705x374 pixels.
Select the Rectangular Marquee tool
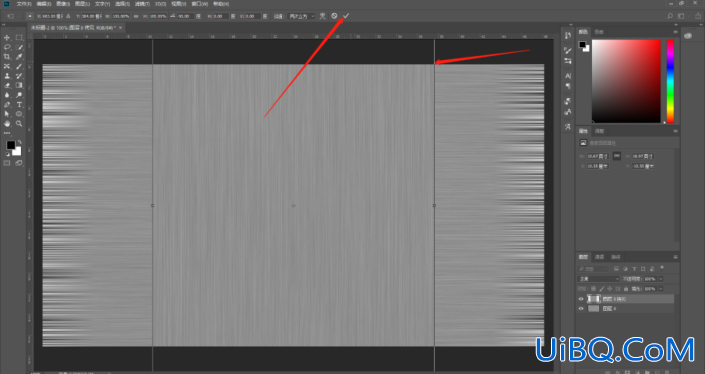point(19,38)
